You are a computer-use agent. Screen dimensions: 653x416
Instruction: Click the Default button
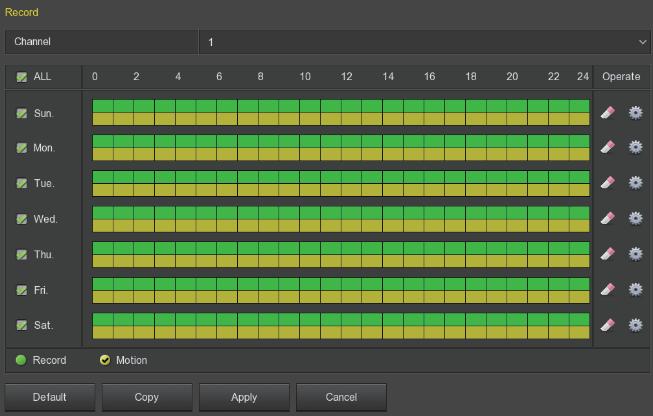coord(50,397)
